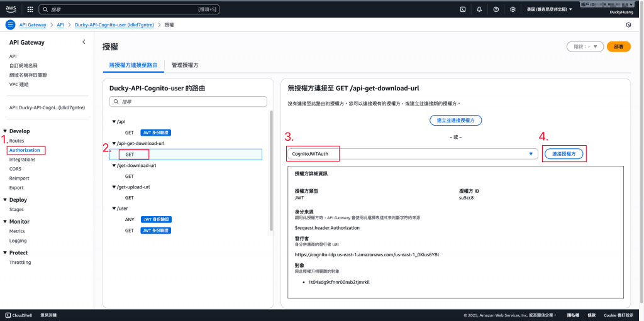Select GET under /get-upload-url route
Image resolution: width=644 pixels, height=321 pixels.
tap(130, 197)
